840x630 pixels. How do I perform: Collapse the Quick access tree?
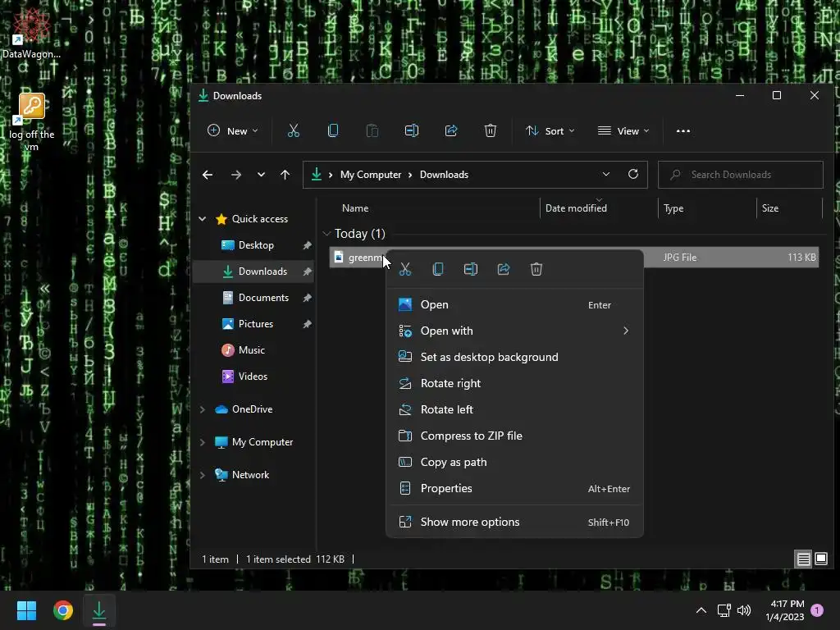coord(203,219)
